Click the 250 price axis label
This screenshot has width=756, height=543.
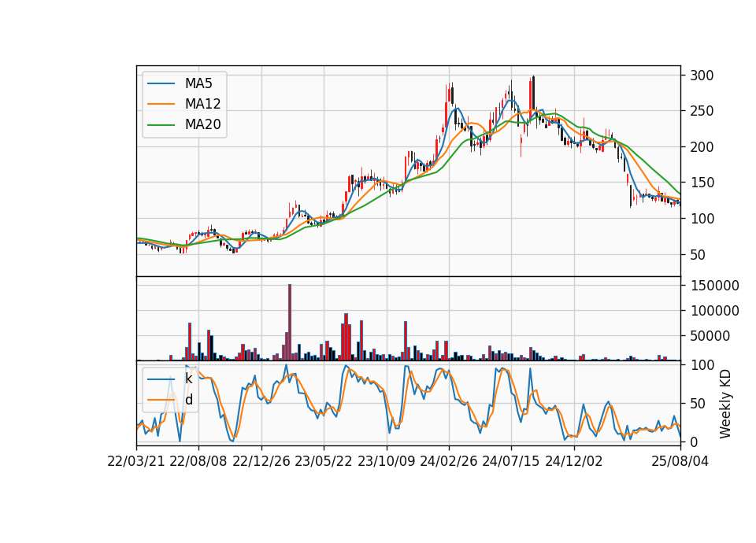pos(702,111)
